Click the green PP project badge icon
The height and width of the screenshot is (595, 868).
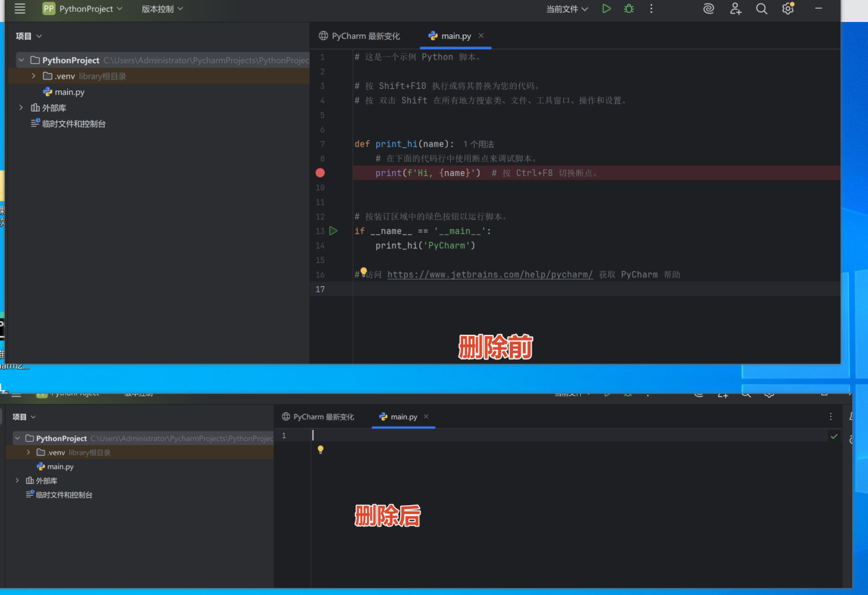click(49, 9)
